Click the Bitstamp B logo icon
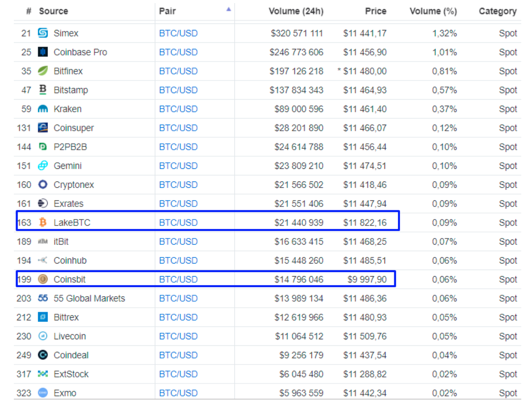This screenshot has width=532, height=400. [x=43, y=90]
